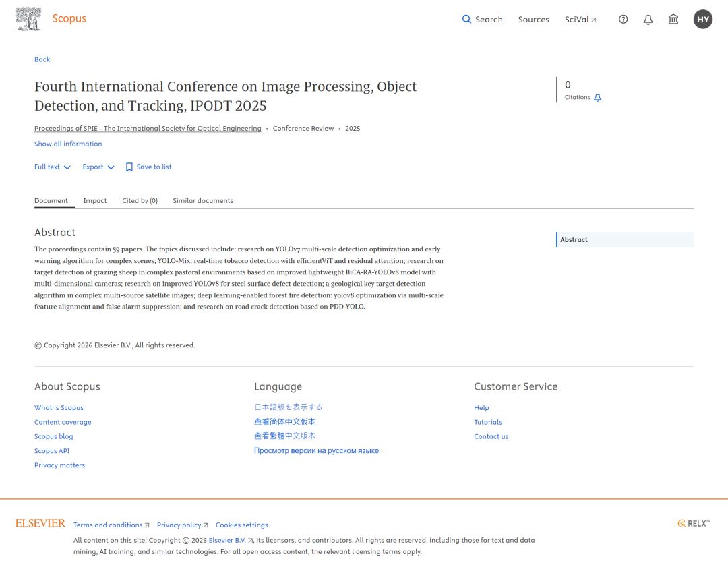The height and width of the screenshot is (569, 728).
Task: Open the Similar documents tab
Action: tap(203, 200)
